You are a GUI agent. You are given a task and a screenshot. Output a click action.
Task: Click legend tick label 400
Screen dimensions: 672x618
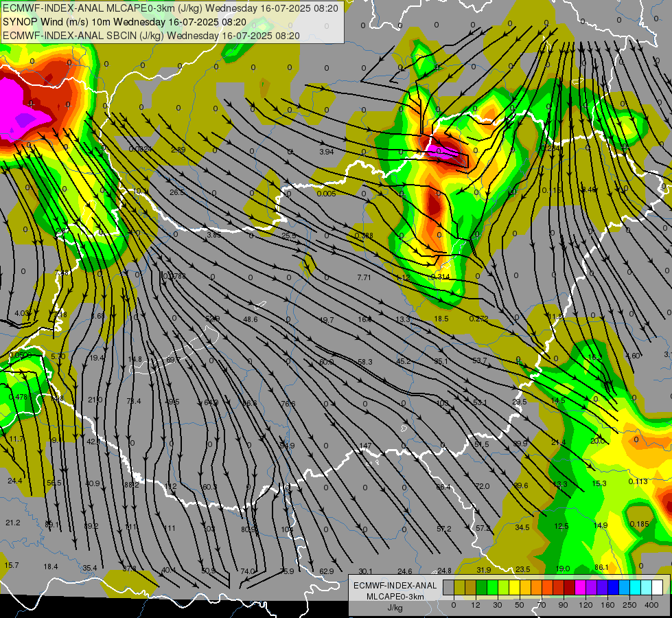(x=651, y=605)
